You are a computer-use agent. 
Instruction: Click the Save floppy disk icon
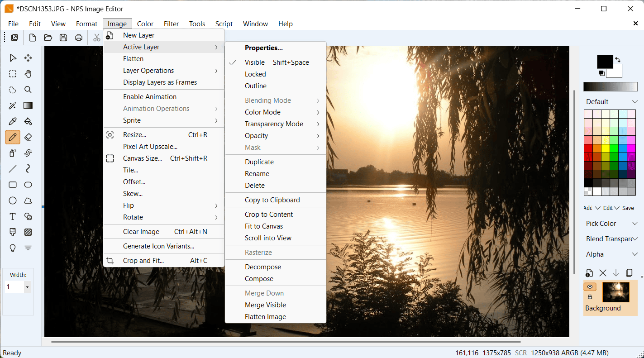coord(63,38)
